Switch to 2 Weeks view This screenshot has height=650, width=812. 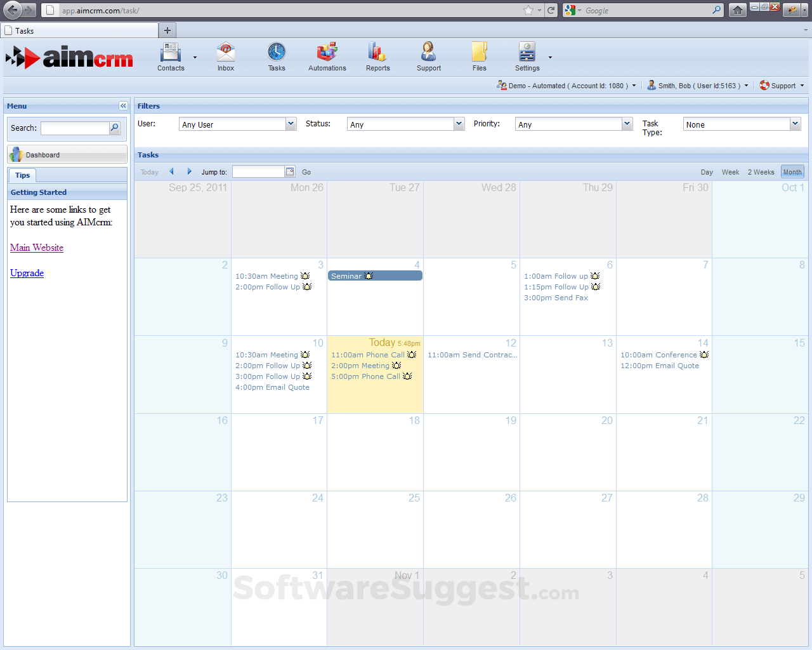[761, 171]
